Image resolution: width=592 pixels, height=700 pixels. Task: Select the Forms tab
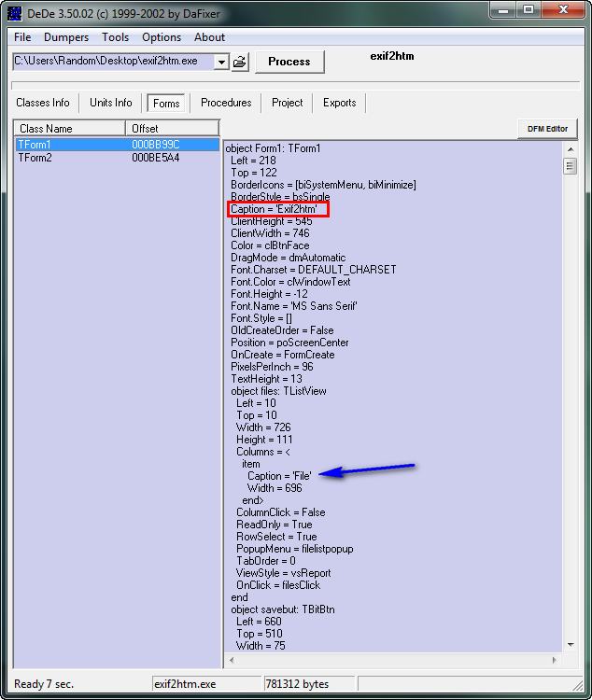(166, 103)
